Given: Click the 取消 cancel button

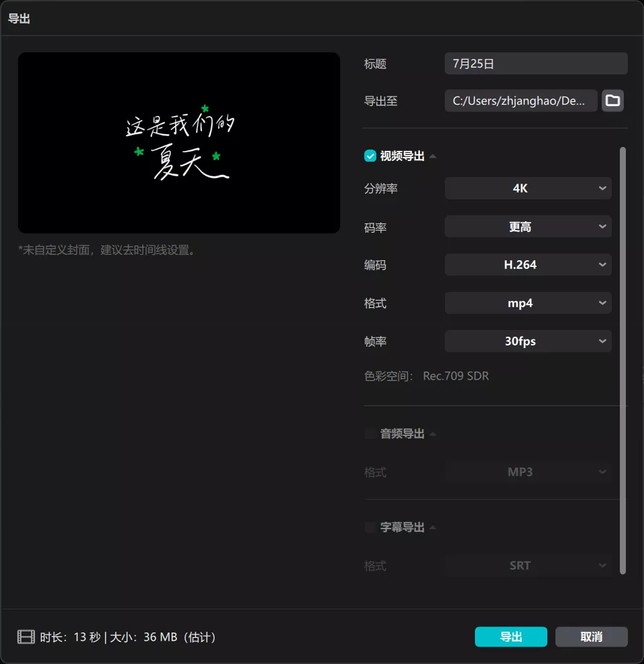Looking at the screenshot, I should (592, 637).
